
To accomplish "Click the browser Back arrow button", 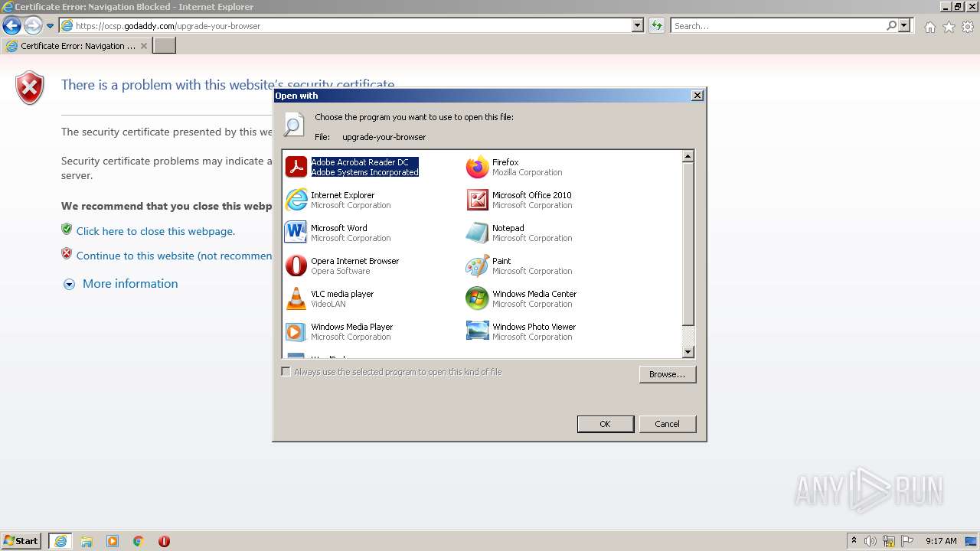I will 11,26.
